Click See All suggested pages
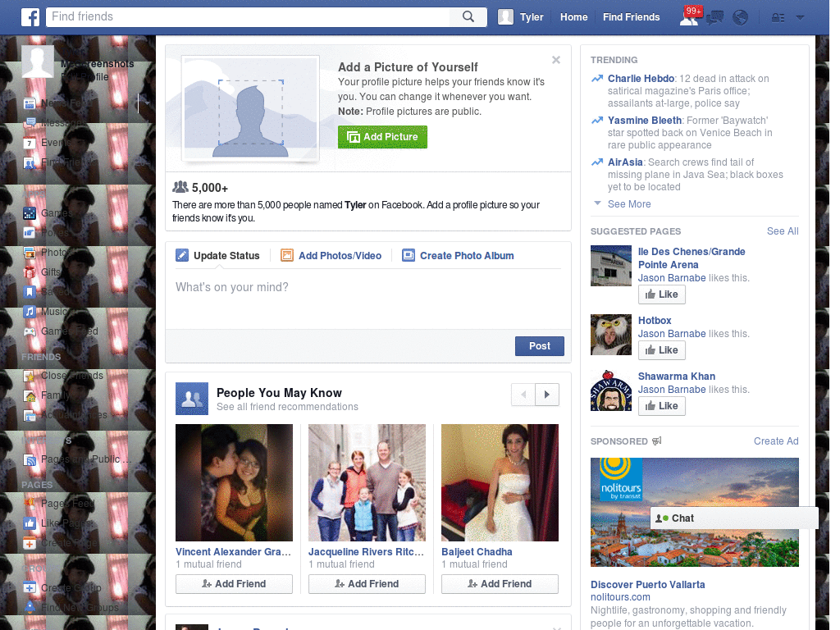Screen dimensions: 840x630 [783, 231]
